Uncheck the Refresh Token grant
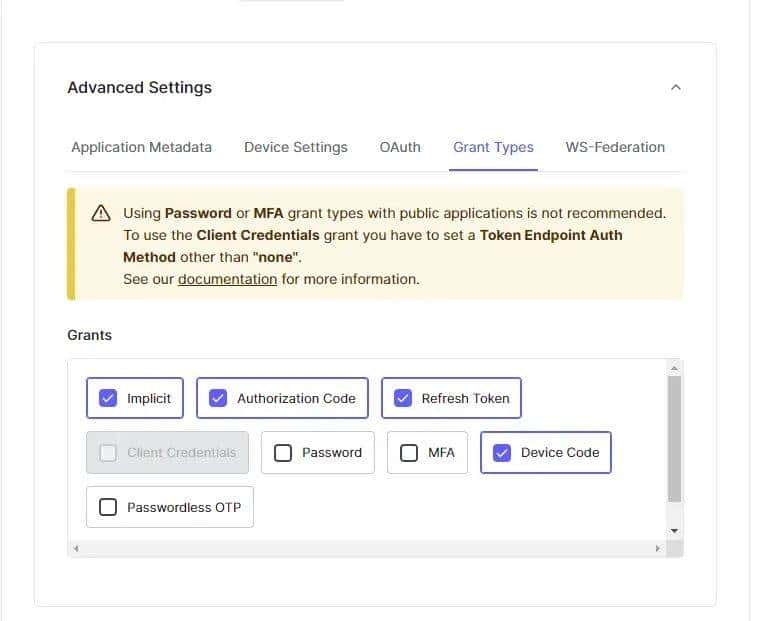Image resolution: width=765 pixels, height=621 pixels. tap(403, 398)
